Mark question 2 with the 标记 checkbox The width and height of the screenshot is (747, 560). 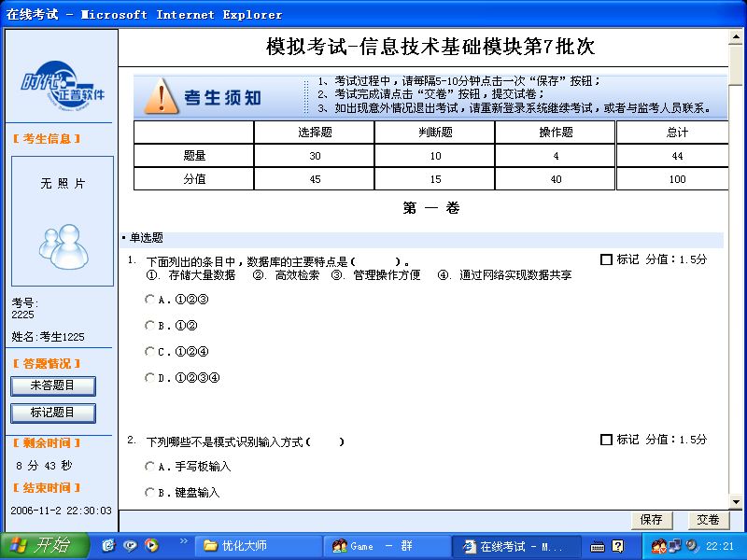click(x=606, y=440)
